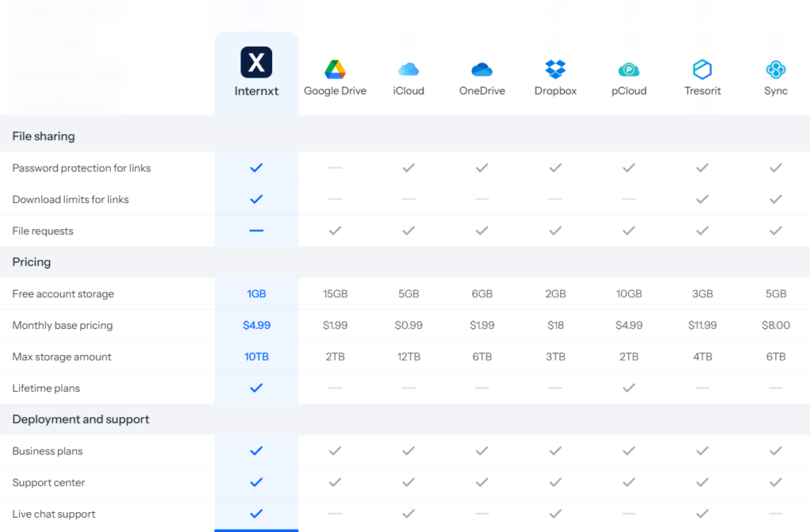Click the File sharing section header
810x532 pixels.
[44, 136]
